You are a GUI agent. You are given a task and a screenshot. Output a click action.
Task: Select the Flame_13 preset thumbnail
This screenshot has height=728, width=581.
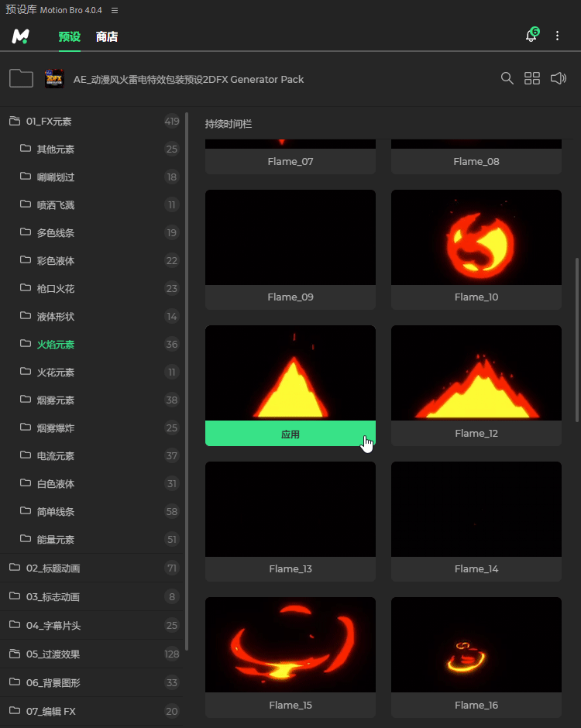pos(290,509)
